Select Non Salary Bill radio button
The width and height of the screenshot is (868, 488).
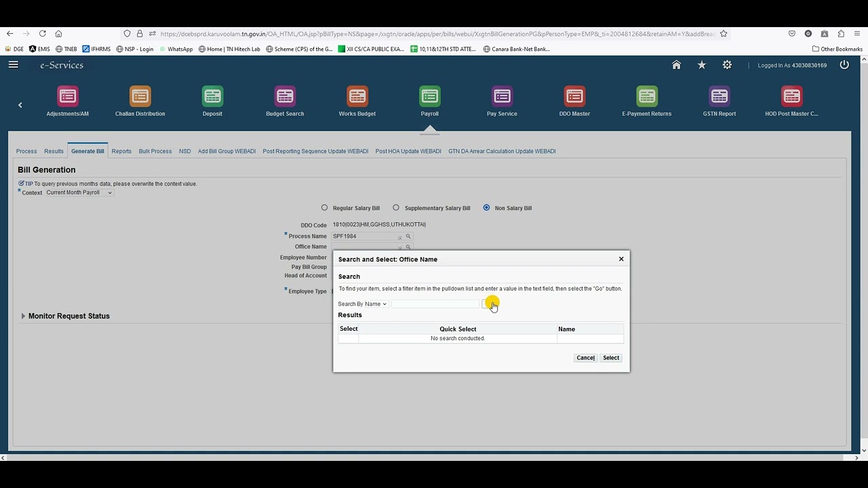(x=486, y=208)
